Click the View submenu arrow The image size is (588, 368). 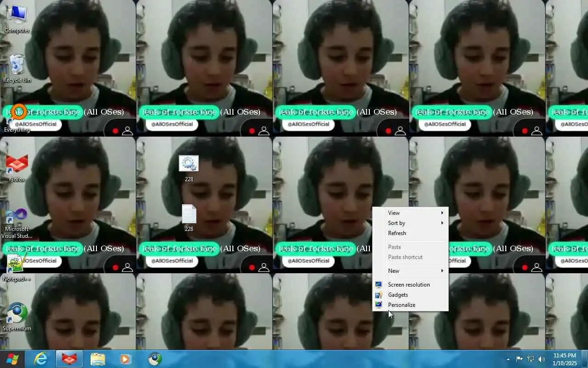442,213
